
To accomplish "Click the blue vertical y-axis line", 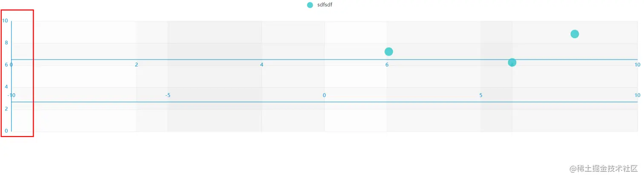I will pyautogui.click(x=11, y=115).
